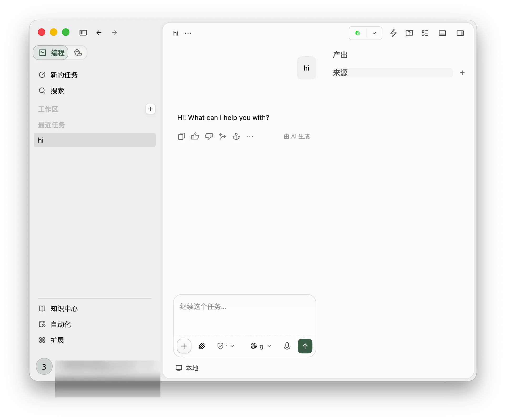Give thumbs up to the response

195,136
